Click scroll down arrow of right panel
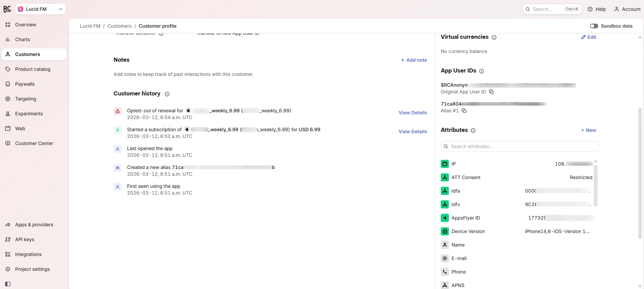 coord(640,286)
